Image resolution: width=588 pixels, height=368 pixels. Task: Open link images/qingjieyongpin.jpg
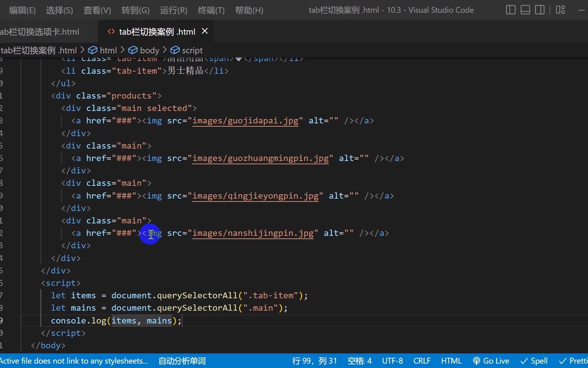tap(255, 196)
